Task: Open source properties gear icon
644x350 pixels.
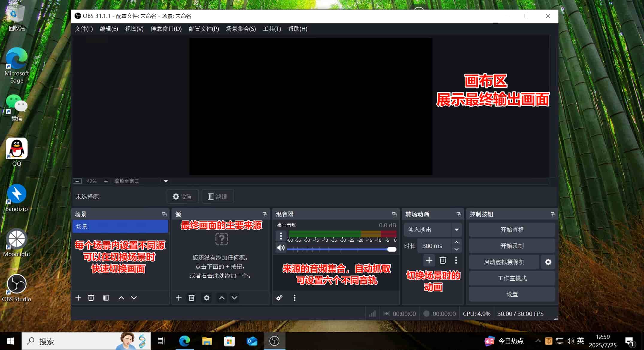Action: [206, 298]
